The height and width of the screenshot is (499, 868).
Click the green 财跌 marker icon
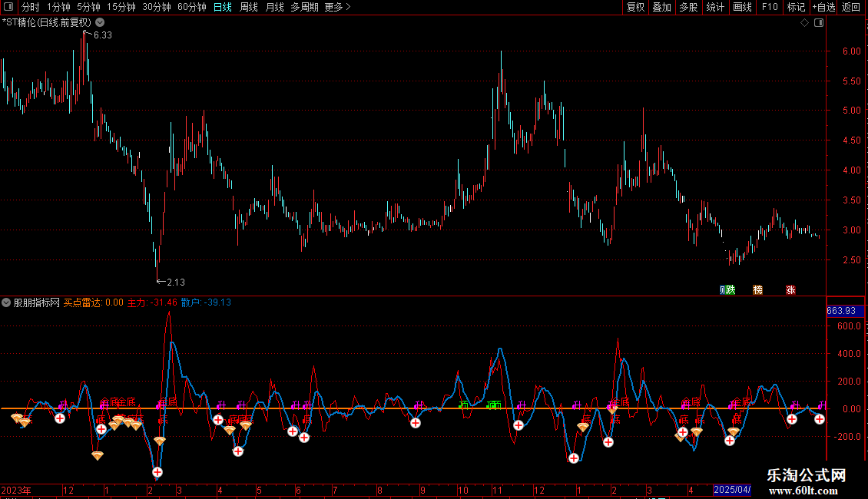coord(727,289)
